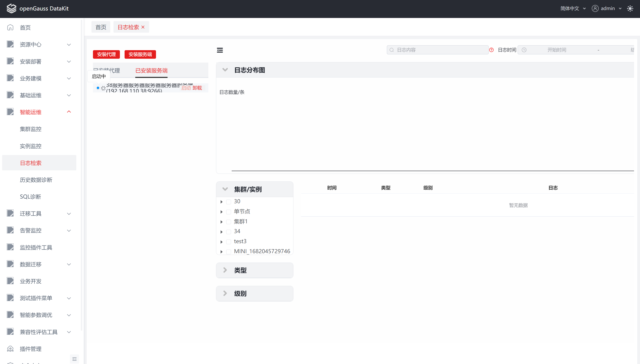Click the plugin management sidebar icon
This screenshot has width=640, height=364.
(x=10, y=349)
